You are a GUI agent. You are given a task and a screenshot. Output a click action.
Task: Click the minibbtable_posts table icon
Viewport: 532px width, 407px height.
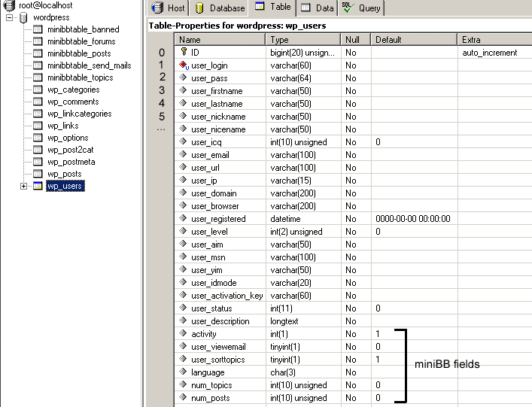[x=38, y=53]
